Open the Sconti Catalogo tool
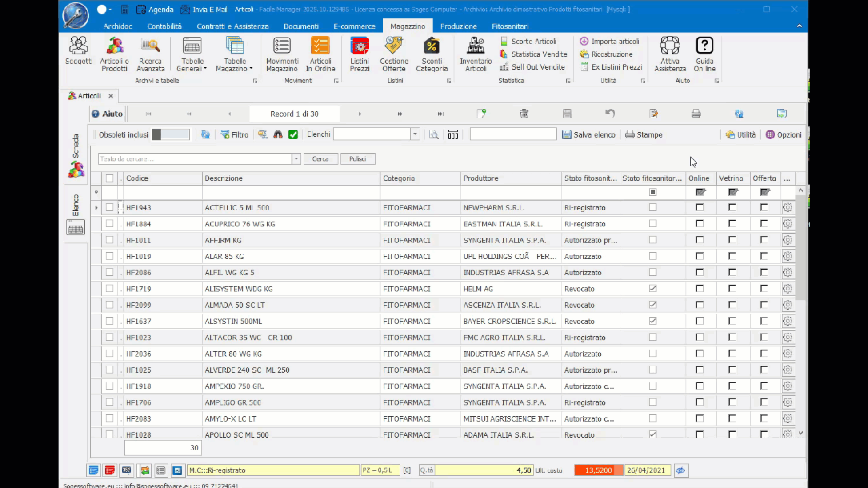The height and width of the screenshot is (488, 868). click(431, 53)
